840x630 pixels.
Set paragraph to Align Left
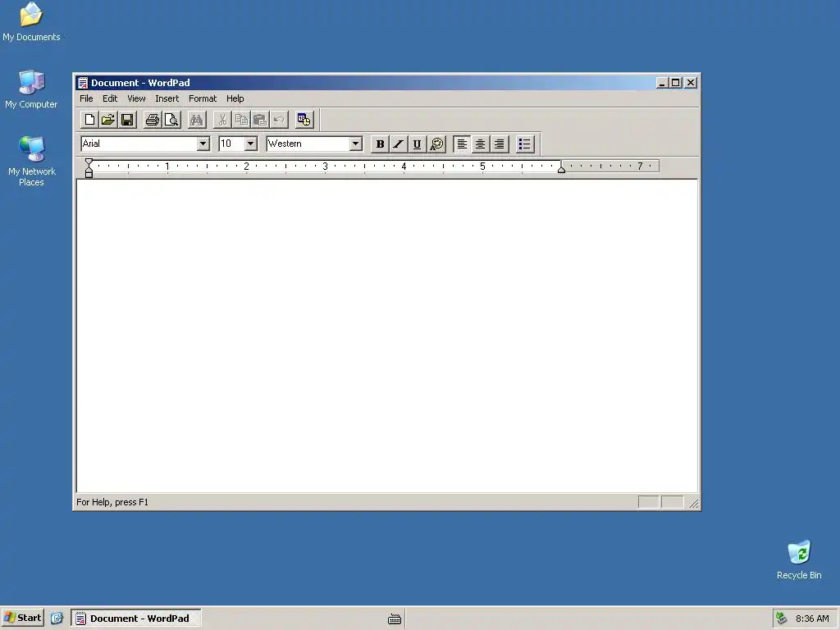point(462,144)
